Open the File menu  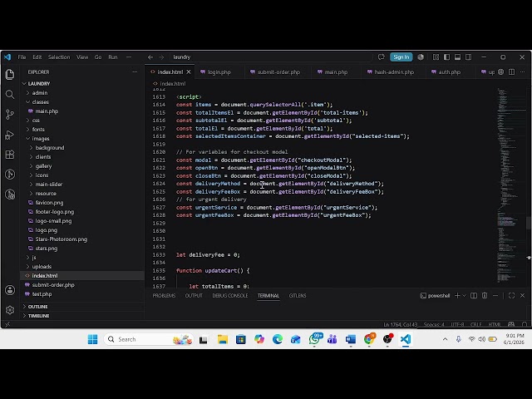pyautogui.click(x=22, y=57)
